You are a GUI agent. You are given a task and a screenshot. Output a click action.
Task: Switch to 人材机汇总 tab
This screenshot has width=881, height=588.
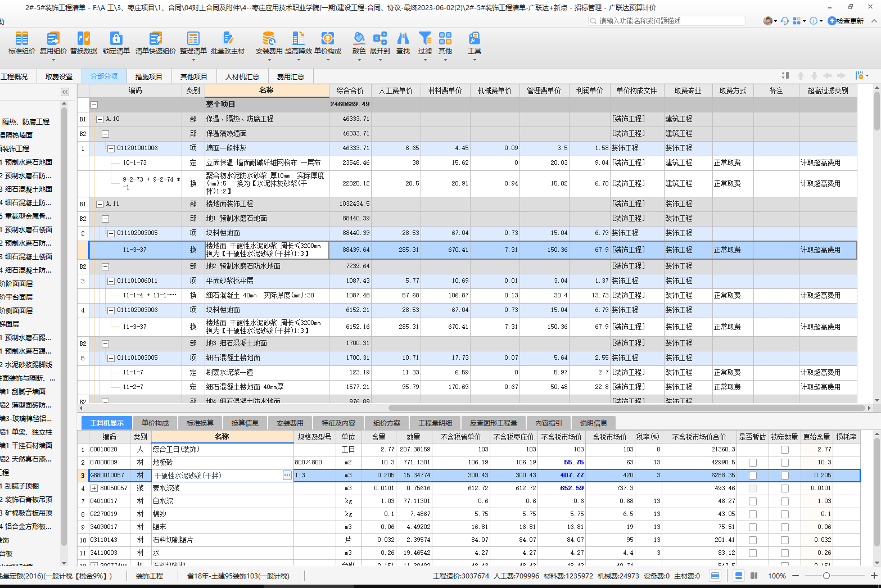coord(242,76)
